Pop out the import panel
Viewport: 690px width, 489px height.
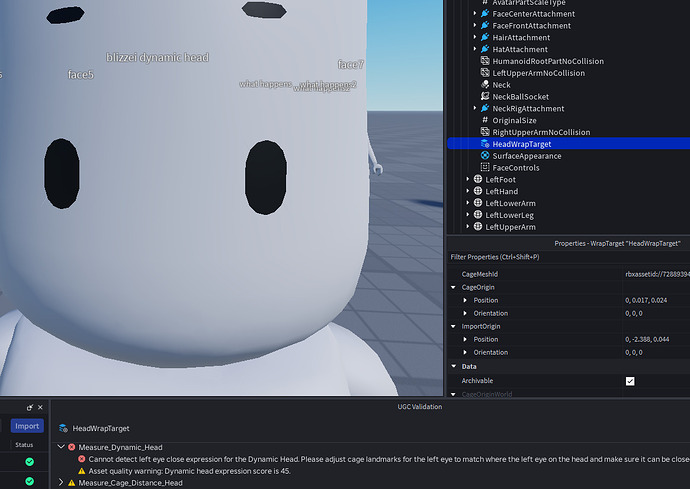[29, 408]
